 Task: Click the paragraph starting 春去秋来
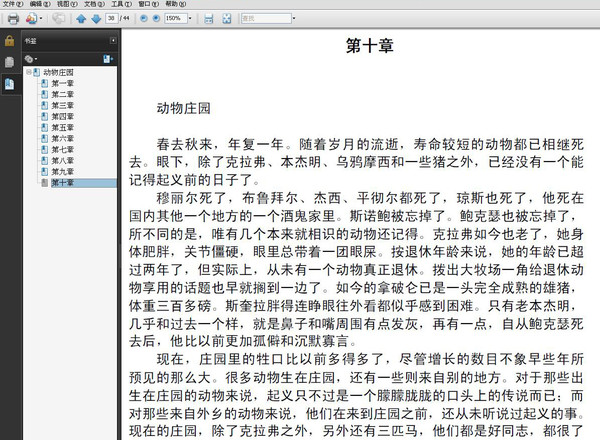tap(356, 162)
